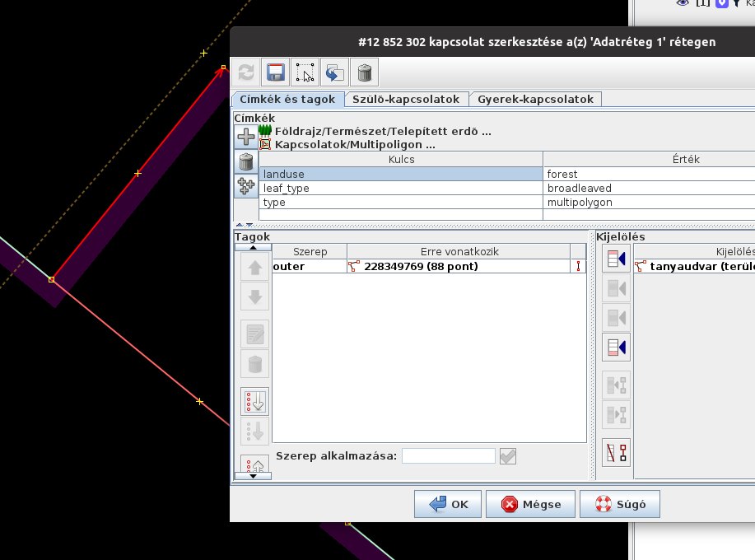Move the selected member up
This screenshot has width=755, height=560.
(x=254, y=268)
